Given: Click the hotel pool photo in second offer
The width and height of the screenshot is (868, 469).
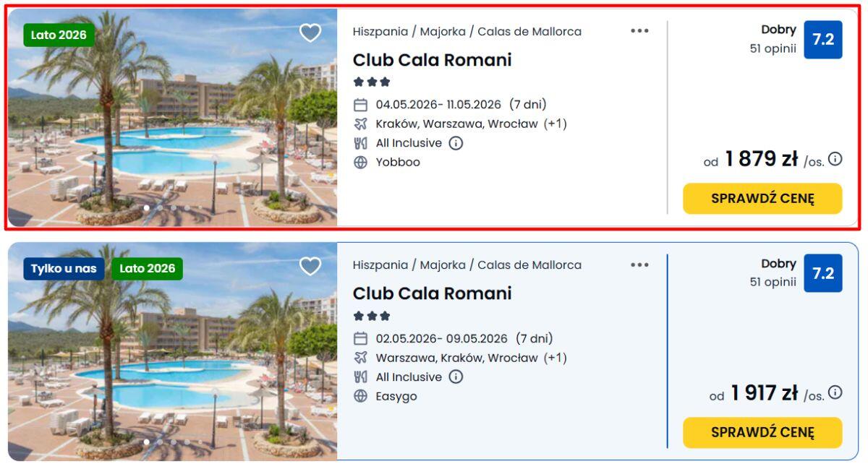Looking at the screenshot, I should pyautogui.click(x=172, y=361).
